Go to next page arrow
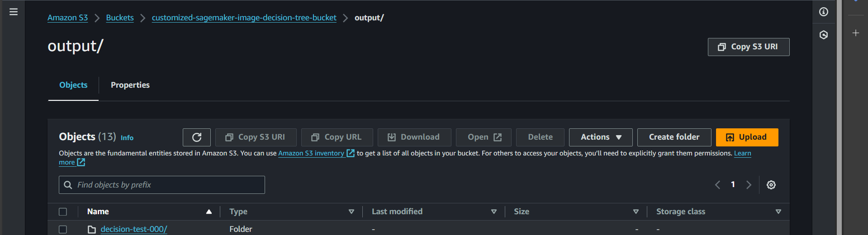The width and height of the screenshot is (868, 235). [749, 185]
